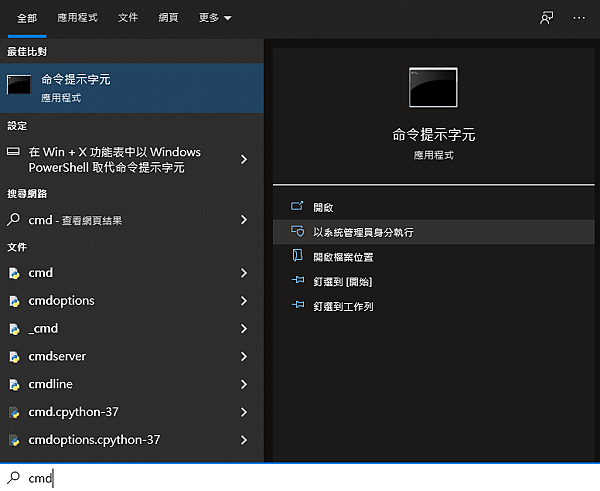Click the file location icon
The height and width of the screenshot is (491, 600).
pyautogui.click(x=297, y=255)
